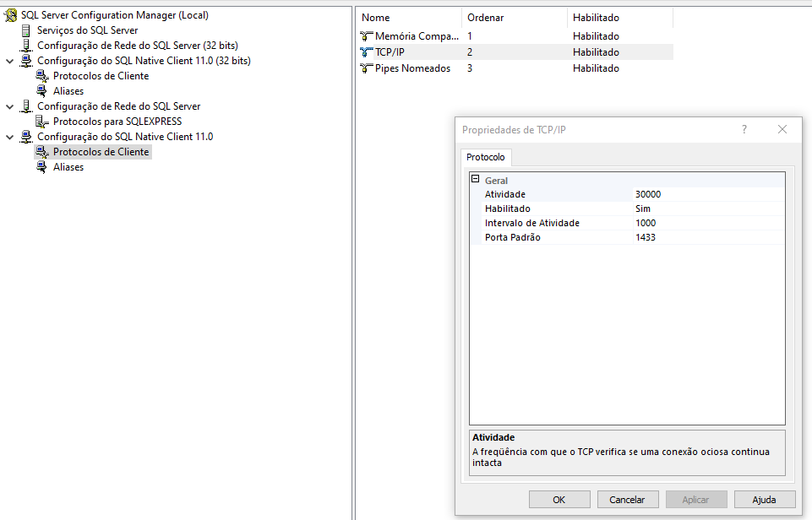Click the Habilitado value Sim

pos(708,209)
